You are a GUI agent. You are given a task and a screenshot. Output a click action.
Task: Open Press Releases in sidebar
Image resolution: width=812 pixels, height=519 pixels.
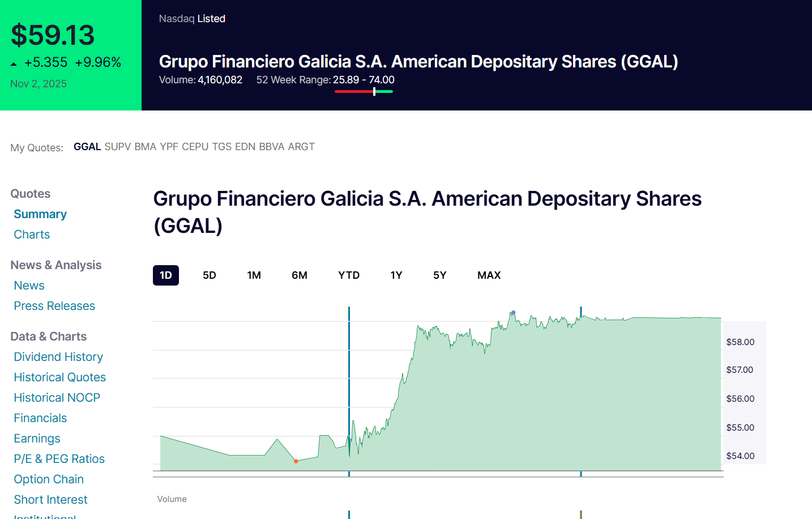pos(54,306)
